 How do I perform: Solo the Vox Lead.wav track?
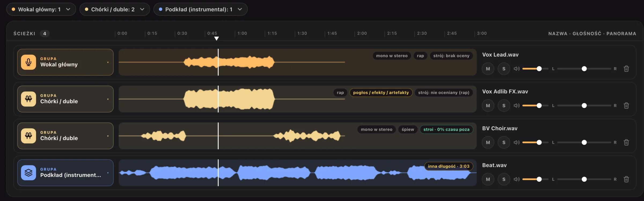click(x=504, y=69)
